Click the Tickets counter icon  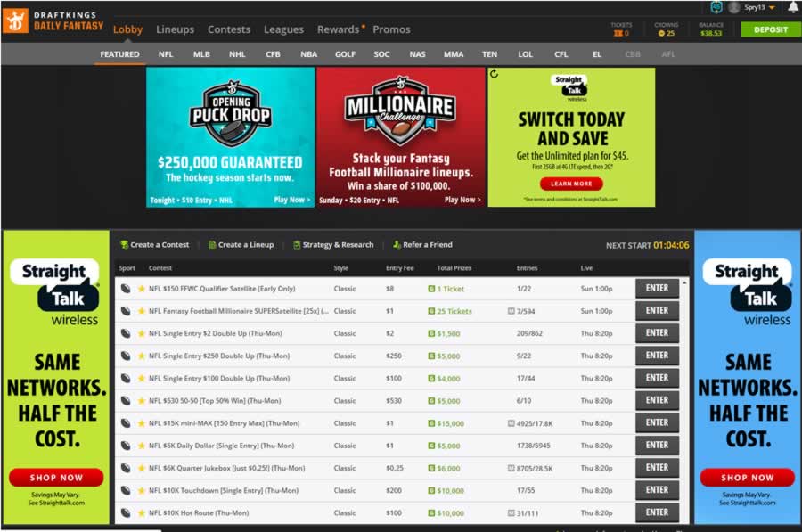[618, 33]
